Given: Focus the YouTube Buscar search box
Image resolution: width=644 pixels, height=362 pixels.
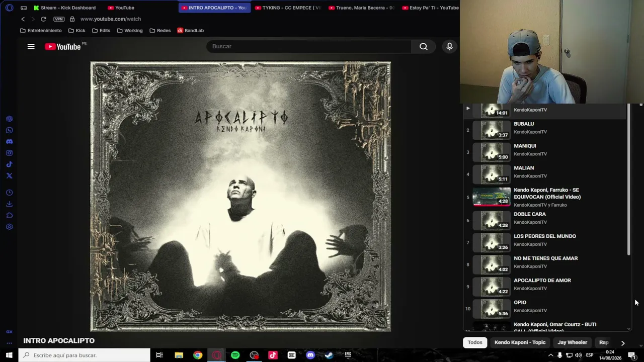Looking at the screenshot, I should (309, 46).
